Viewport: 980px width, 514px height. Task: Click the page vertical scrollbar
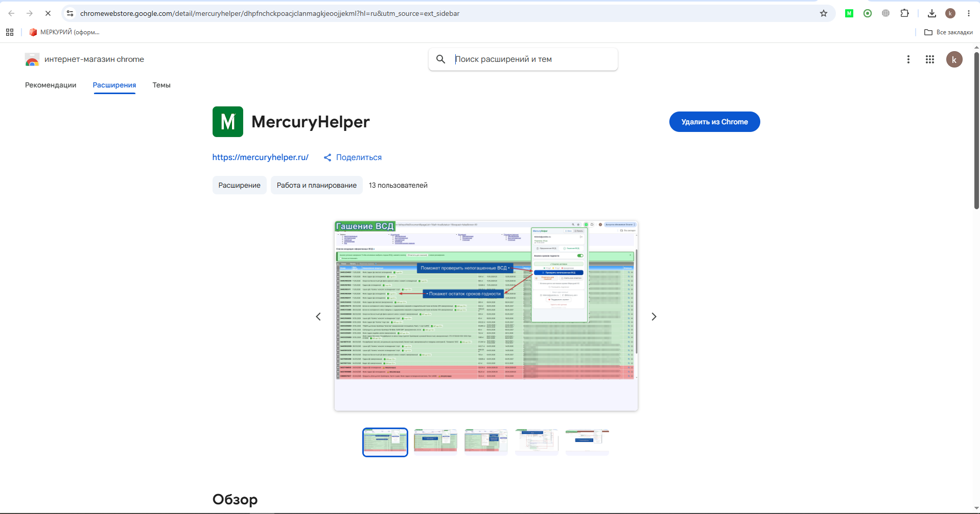[976, 130]
